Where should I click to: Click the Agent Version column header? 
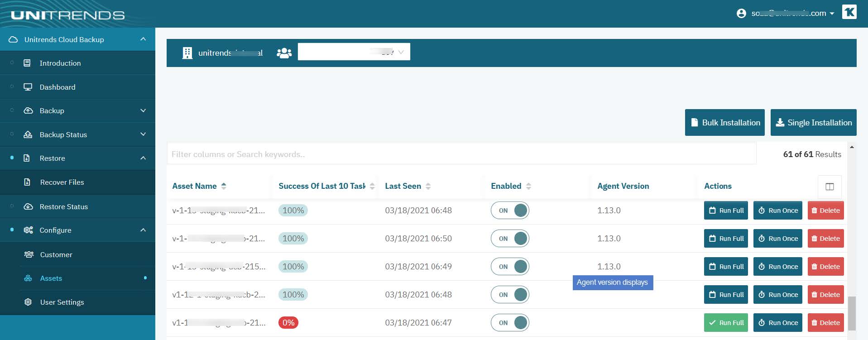tap(623, 186)
